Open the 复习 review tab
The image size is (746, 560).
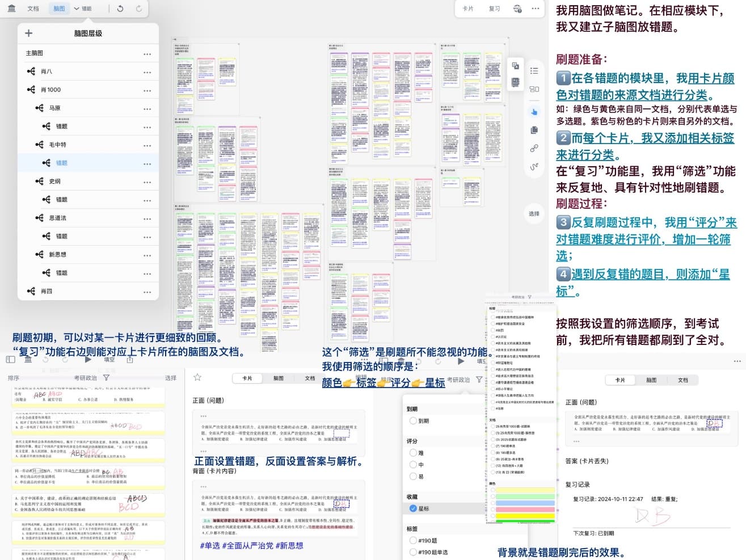click(494, 9)
